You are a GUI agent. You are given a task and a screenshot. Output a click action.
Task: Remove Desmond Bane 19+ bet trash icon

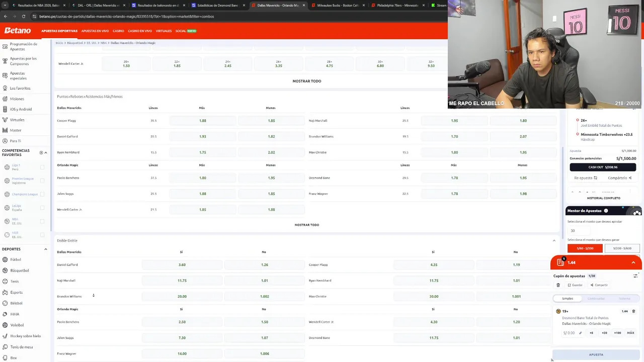(633, 311)
